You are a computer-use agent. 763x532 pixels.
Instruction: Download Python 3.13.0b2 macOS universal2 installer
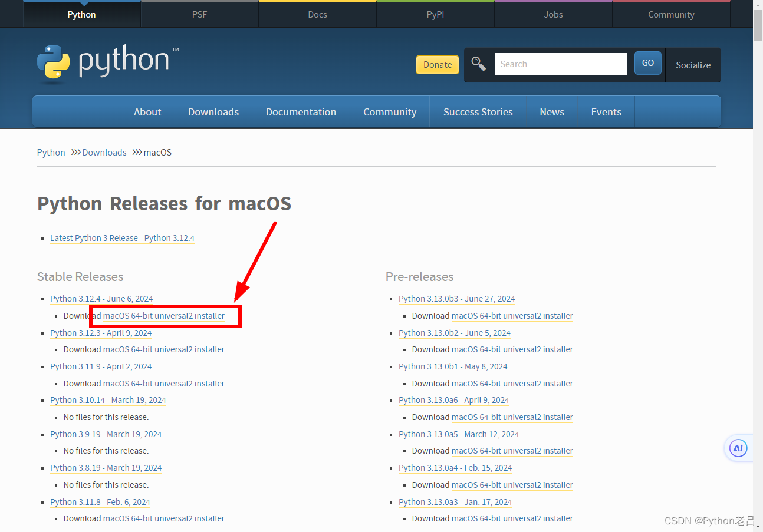pyautogui.click(x=512, y=349)
